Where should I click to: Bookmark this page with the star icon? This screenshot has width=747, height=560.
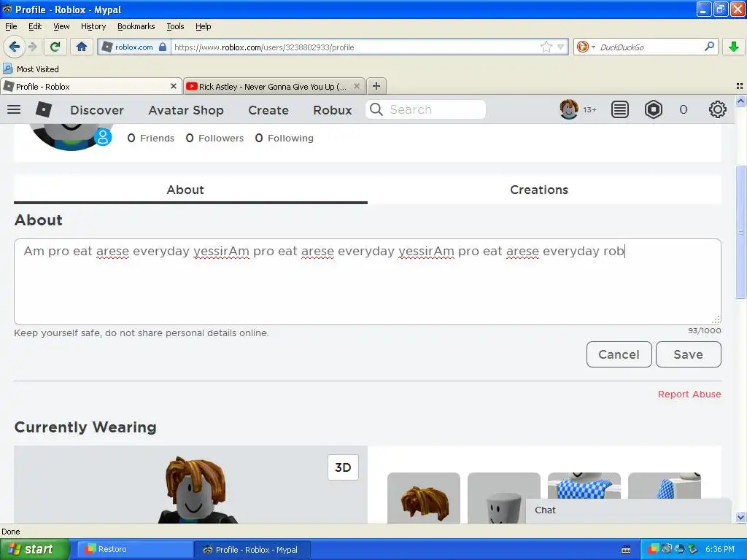pyautogui.click(x=546, y=47)
